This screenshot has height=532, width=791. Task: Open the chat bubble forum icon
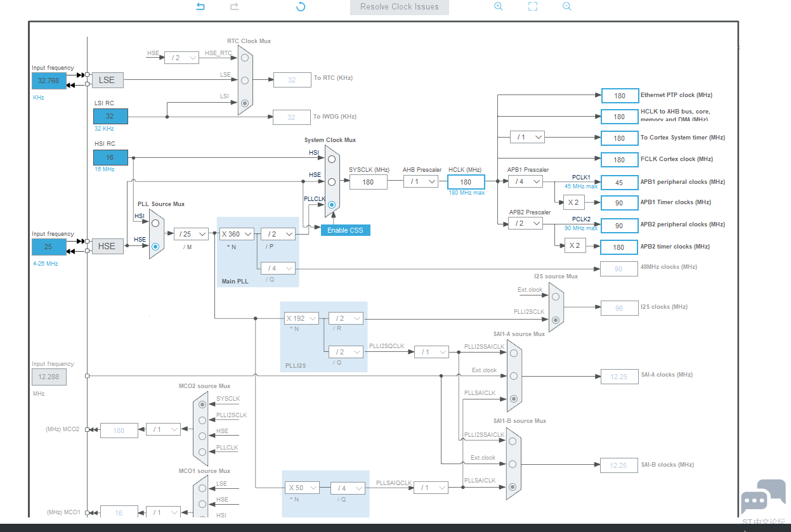coord(763,496)
